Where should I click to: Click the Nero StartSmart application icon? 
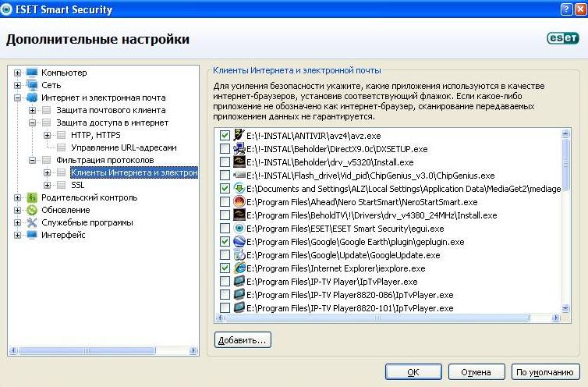[239, 202]
